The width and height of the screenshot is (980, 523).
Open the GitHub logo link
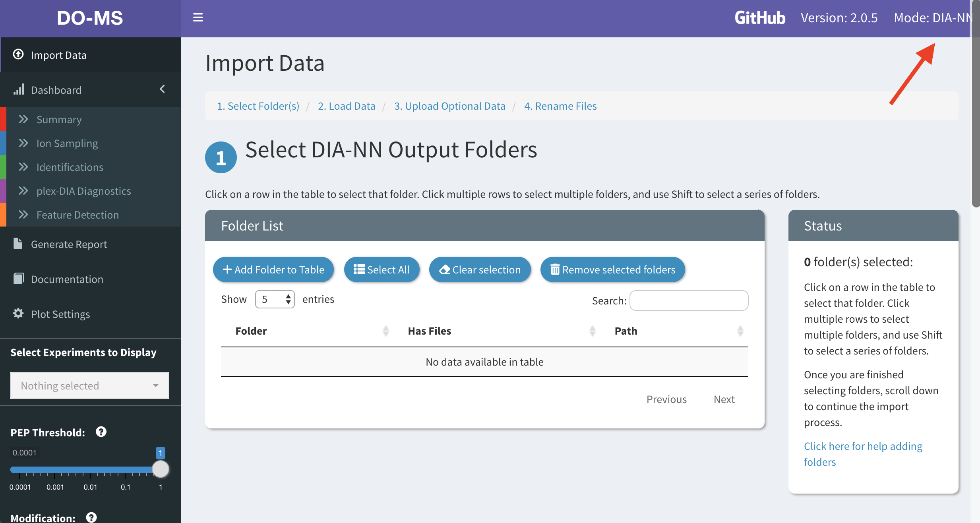(x=760, y=18)
